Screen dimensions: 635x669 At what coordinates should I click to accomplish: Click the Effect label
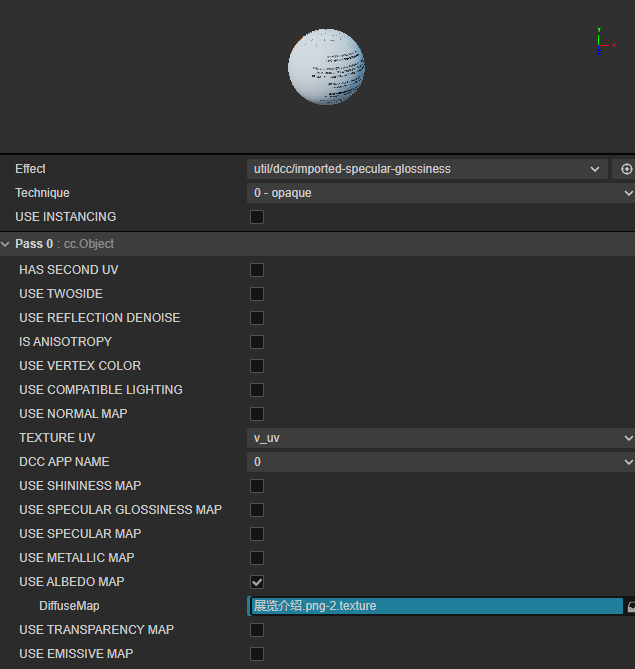[x=30, y=169]
